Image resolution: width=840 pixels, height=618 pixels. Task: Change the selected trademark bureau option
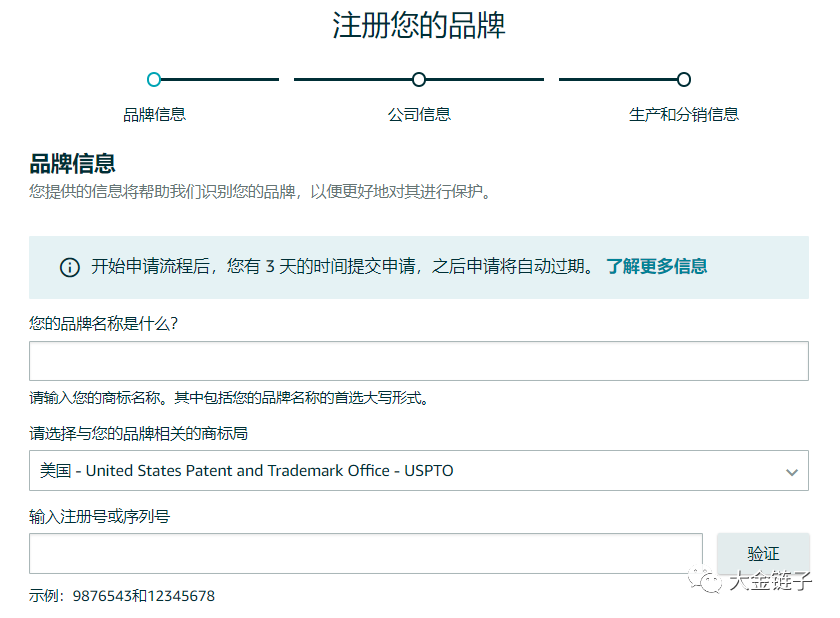(x=418, y=470)
